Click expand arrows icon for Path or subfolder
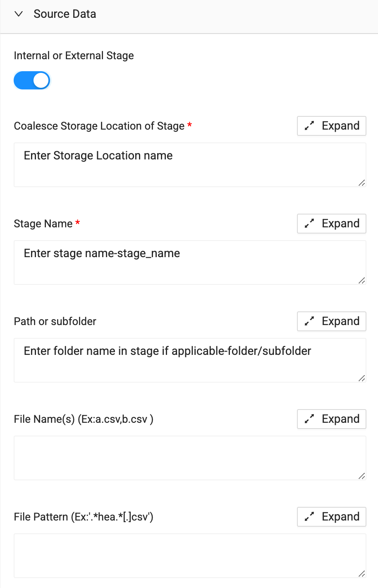The image size is (378, 588). 309,321
